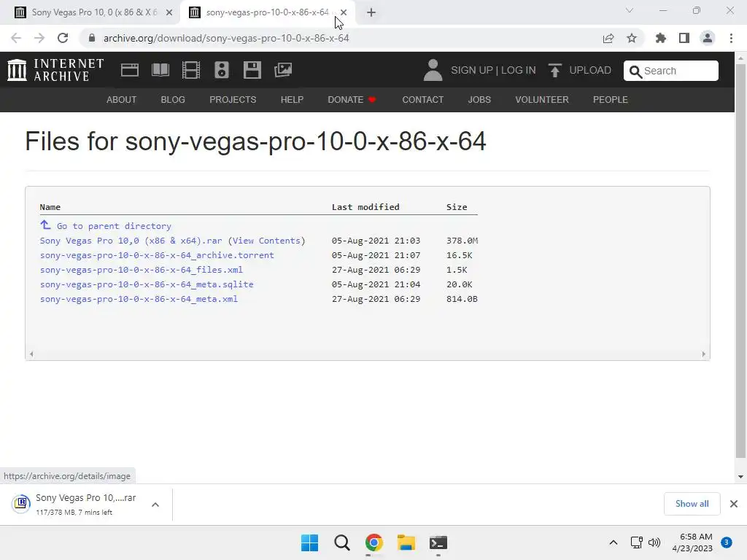Open the _meta.sqlite file link

pyautogui.click(x=147, y=284)
